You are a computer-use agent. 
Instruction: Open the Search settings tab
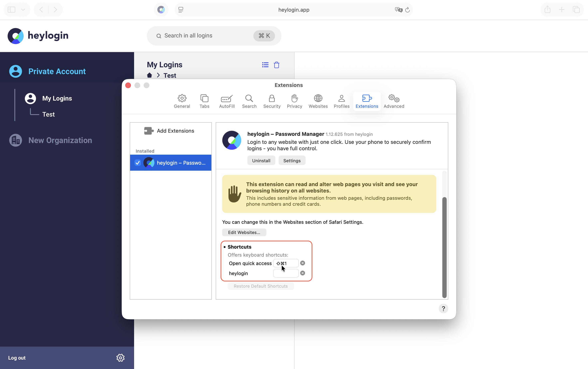coord(249,101)
